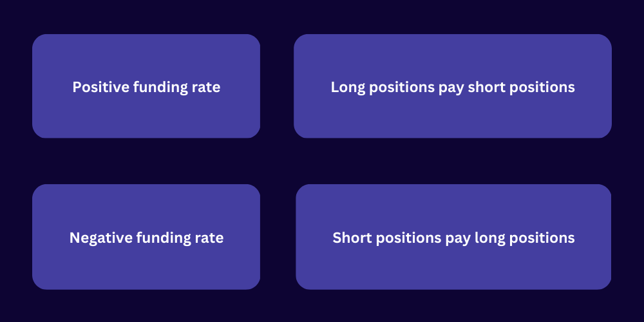
Task: Click the dark gap between Negative and Short cards
Action: (x=278, y=237)
